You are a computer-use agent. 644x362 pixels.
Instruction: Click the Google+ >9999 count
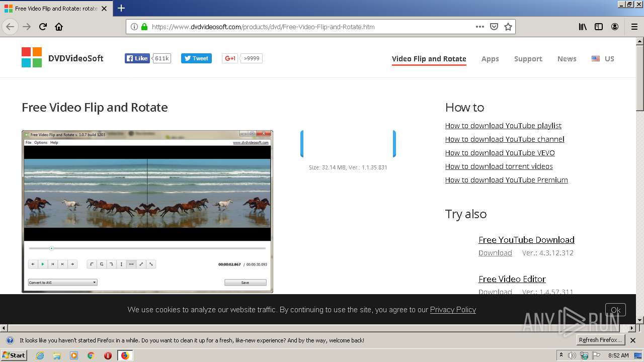click(251, 58)
